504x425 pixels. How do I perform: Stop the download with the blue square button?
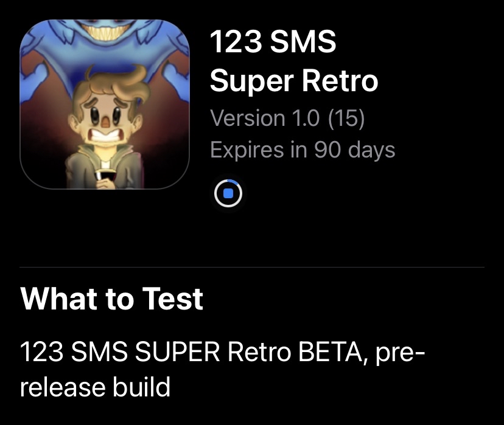pyautogui.click(x=228, y=194)
